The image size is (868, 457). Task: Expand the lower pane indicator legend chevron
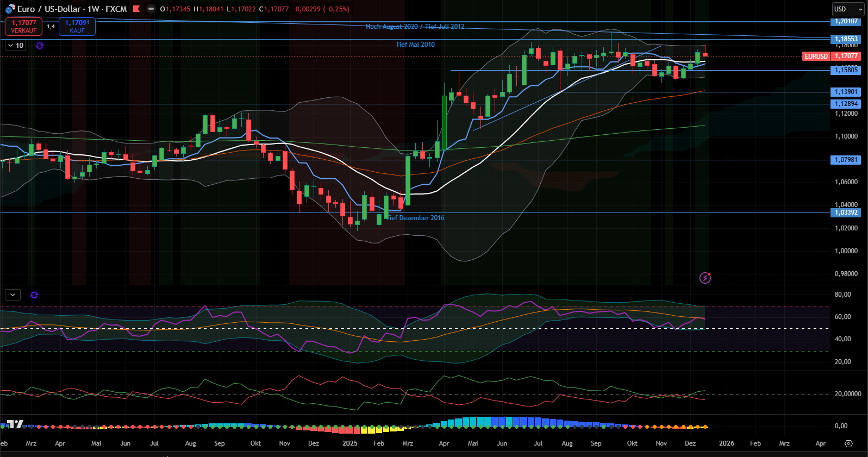[13, 295]
